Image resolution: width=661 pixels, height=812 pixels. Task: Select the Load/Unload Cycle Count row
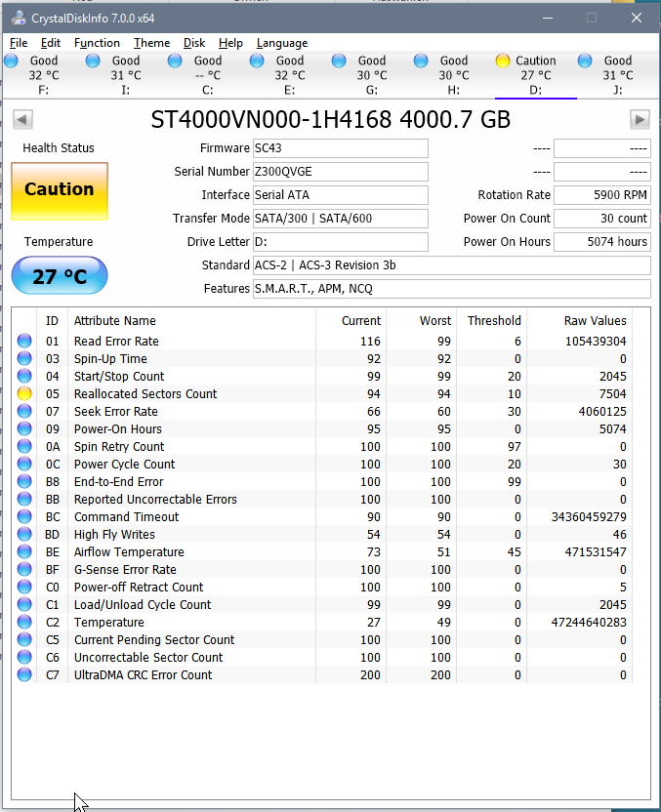tap(321, 605)
